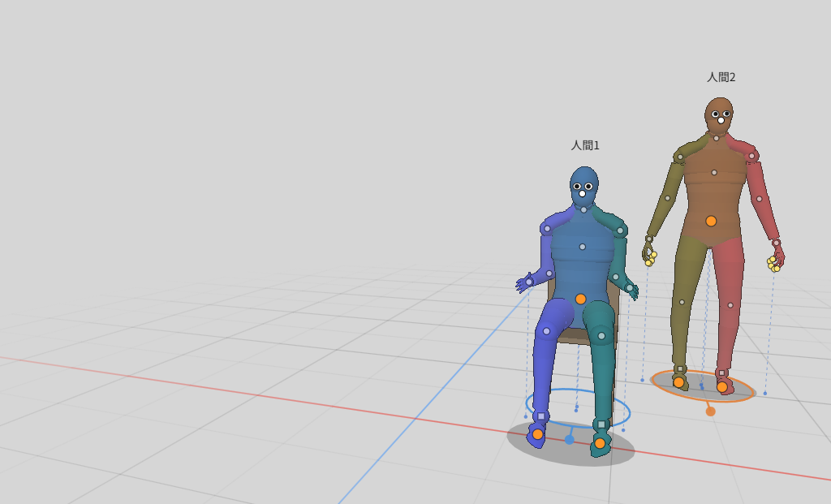The height and width of the screenshot is (504, 831).
Task: Select the knee joint on 人間1's teal leg
Action: (601, 335)
